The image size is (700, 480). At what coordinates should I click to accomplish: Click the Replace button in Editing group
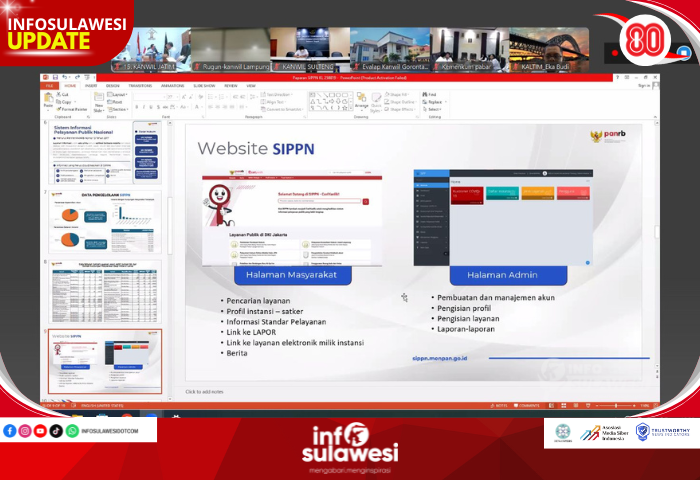(x=434, y=102)
